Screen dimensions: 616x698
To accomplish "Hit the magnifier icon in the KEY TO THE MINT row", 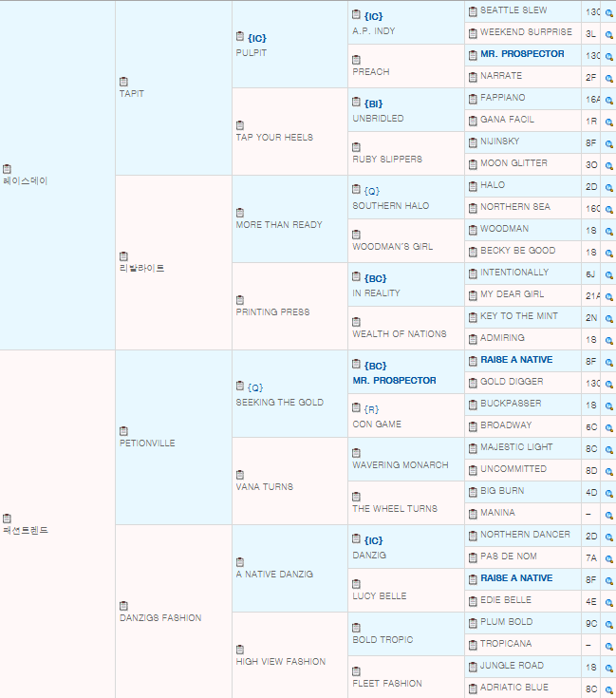I will click(x=608, y=317).
